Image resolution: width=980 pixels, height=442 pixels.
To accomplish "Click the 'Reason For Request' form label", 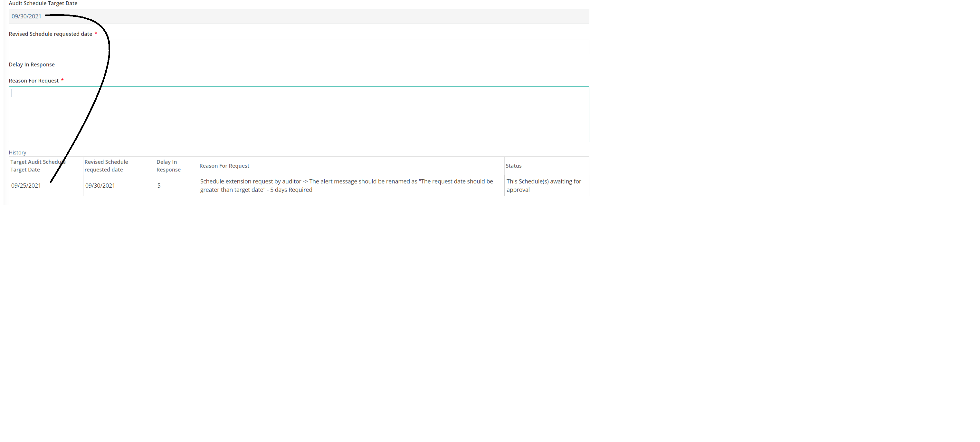I will (x=33, y=81).
